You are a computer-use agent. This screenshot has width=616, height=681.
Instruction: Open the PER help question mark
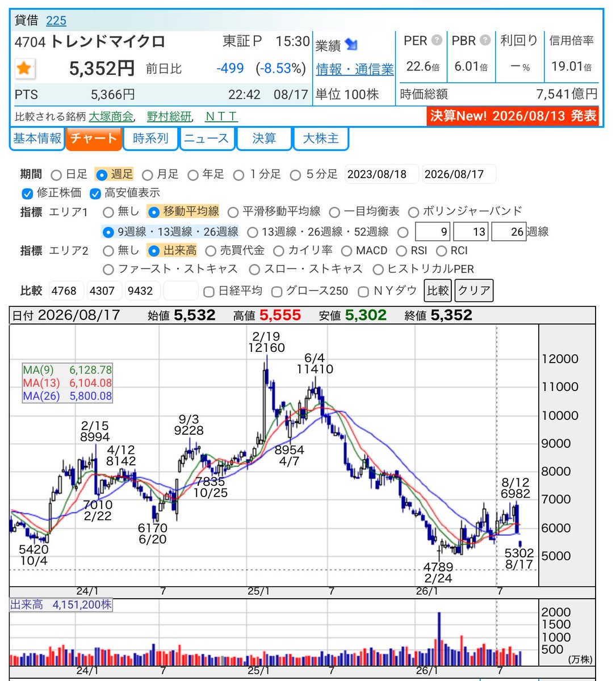[437, 40]
